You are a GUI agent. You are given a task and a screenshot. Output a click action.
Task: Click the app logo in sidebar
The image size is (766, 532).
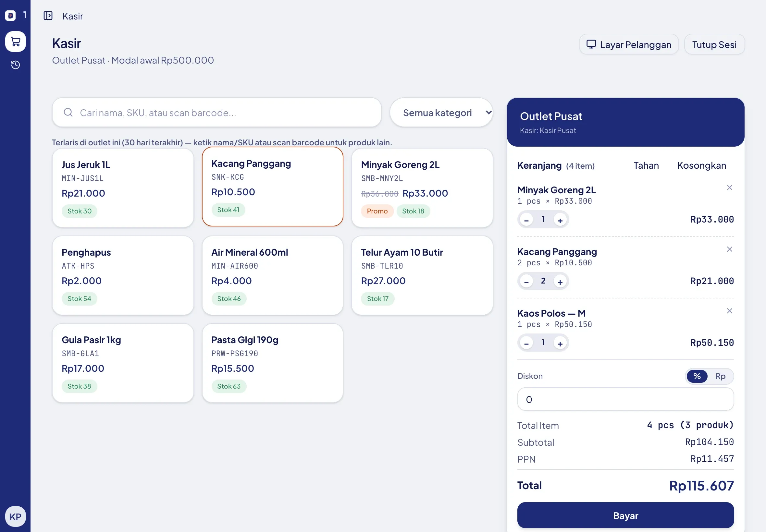[10, 15]
